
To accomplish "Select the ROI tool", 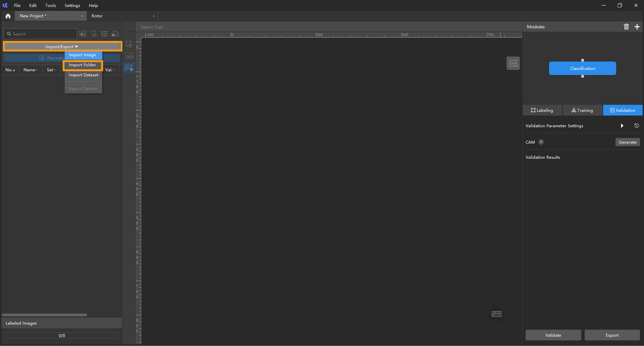I will click(x=129, y=56).
